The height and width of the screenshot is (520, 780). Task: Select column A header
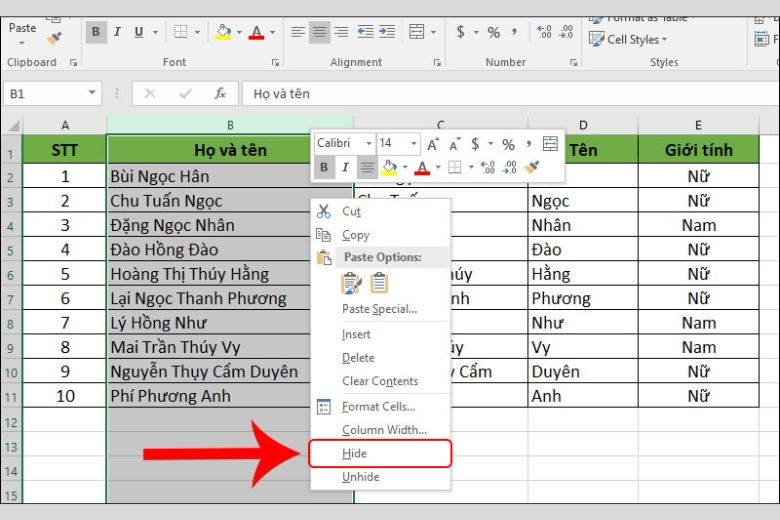(65, 125)
